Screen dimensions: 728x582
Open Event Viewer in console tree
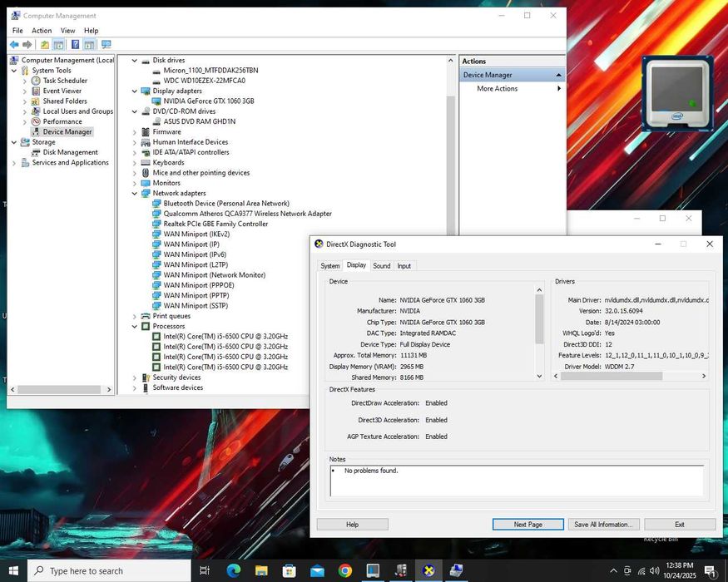click(62, 91)
